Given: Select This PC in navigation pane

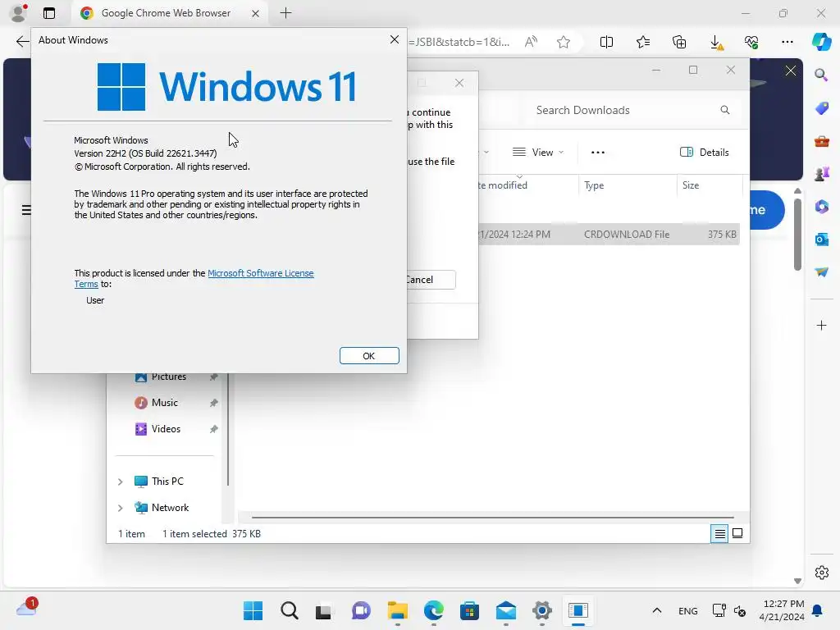Looking at the screenshot, I should point(167,482).
